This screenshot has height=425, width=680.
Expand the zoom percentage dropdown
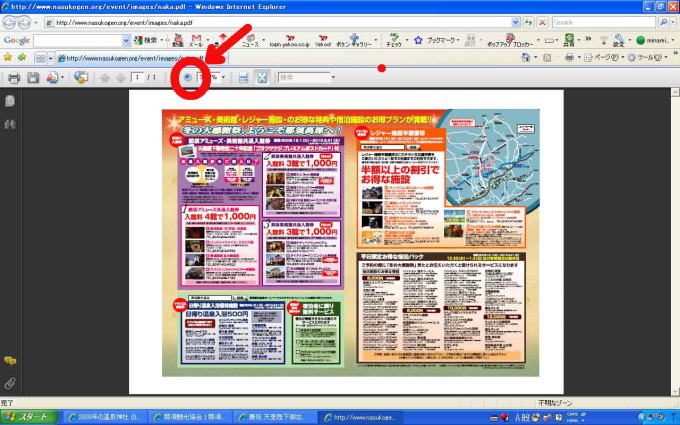pos(225,77)
